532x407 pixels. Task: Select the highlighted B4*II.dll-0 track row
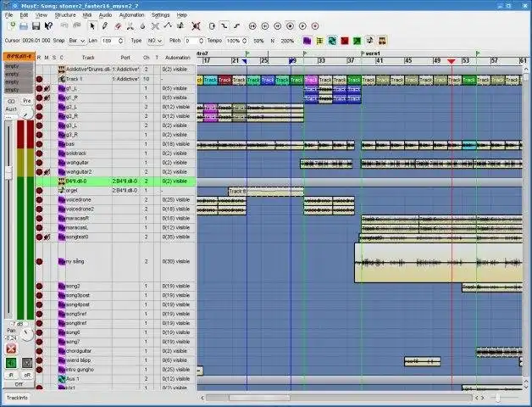pyautogui.click(x=115, y=181)
